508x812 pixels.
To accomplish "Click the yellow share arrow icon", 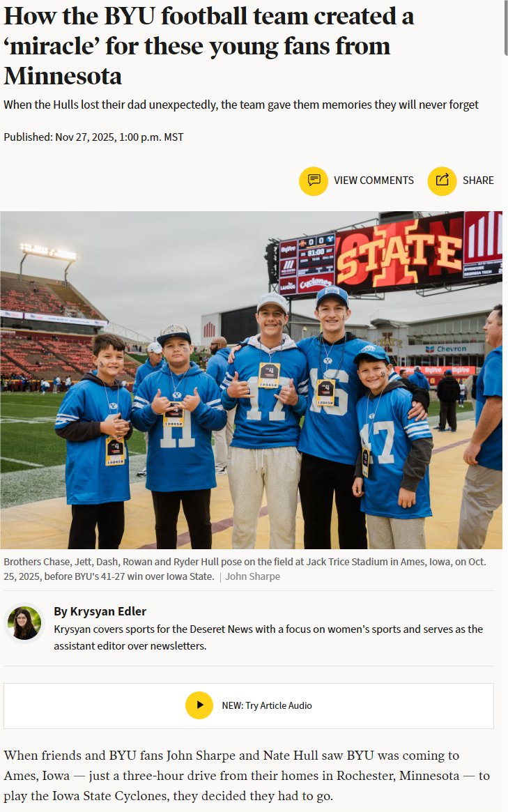I will tap(442, 181).
